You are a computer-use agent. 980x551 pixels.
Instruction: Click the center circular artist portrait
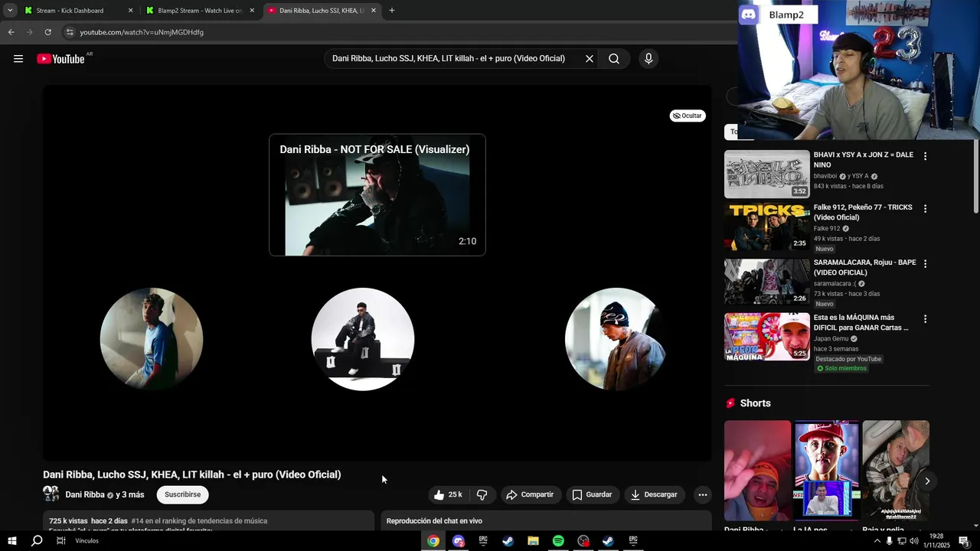[363, 339]
